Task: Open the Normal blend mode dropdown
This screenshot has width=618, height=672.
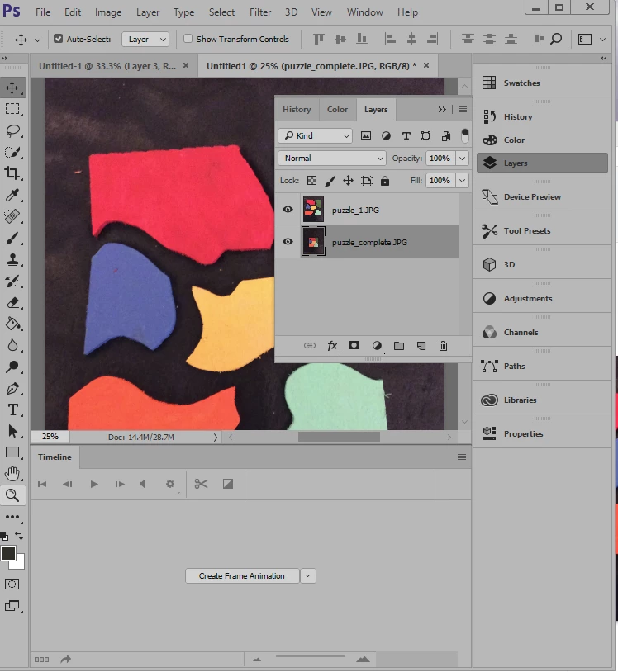Action: (x=332, y=159)
